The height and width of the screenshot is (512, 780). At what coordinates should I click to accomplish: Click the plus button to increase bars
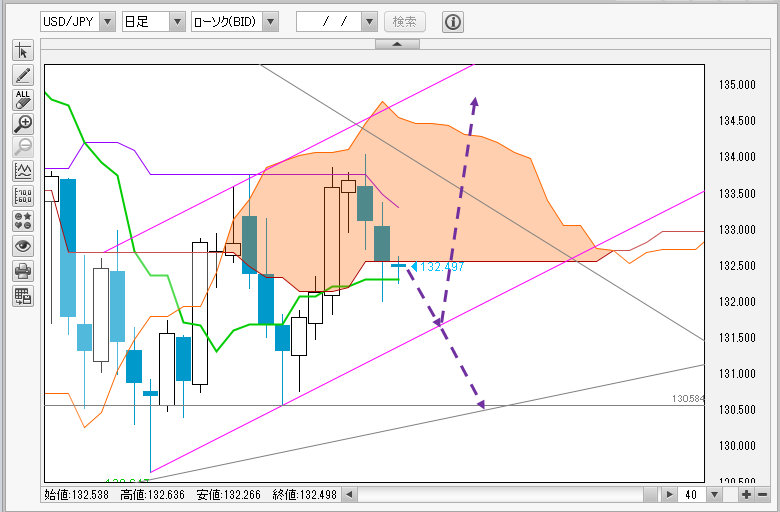[747, 495]
